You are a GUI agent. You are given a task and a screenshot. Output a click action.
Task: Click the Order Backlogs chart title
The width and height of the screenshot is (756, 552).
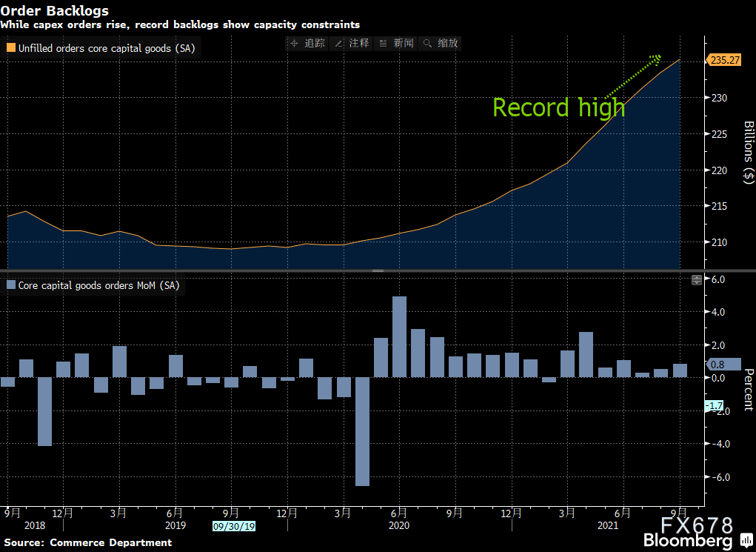55,10
